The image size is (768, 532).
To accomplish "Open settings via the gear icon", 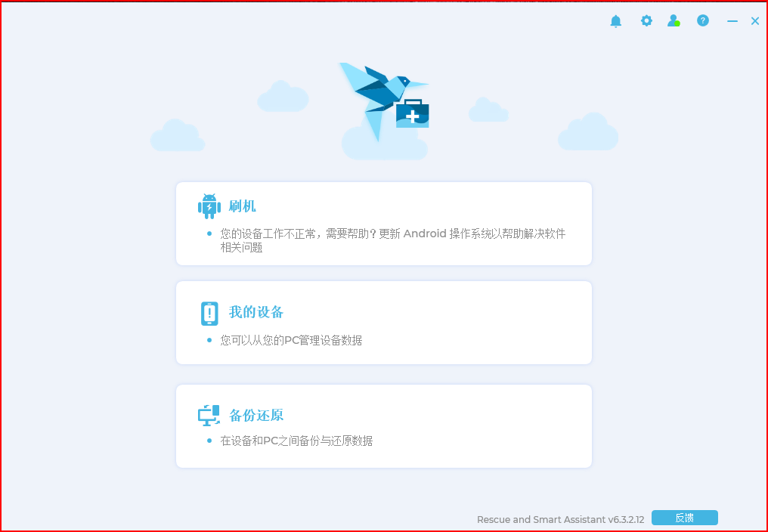I will (646, 20).
